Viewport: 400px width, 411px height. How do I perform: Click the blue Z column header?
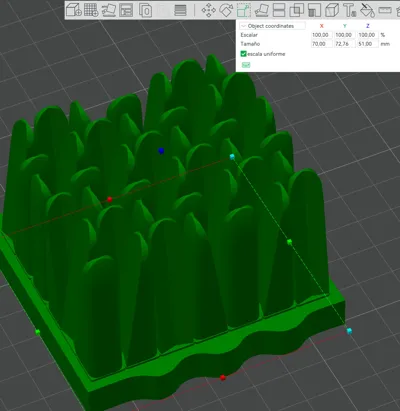pyautogui.click(x=368, y=26)
